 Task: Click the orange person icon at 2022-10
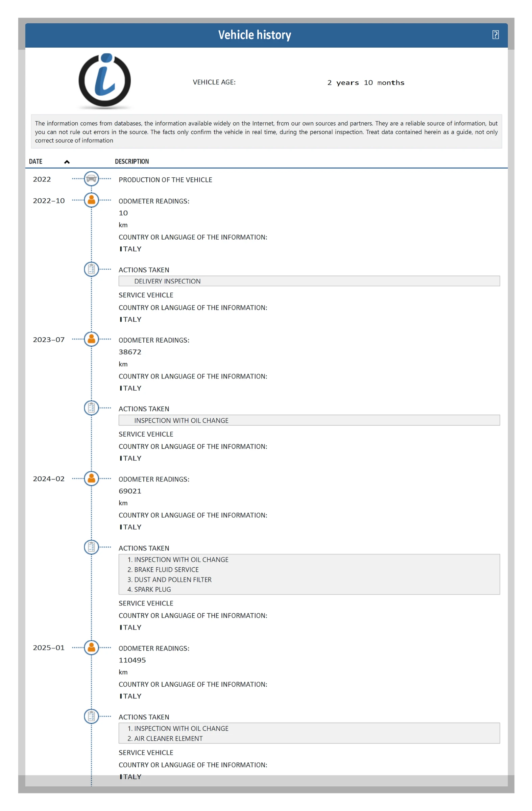(91, 200)
